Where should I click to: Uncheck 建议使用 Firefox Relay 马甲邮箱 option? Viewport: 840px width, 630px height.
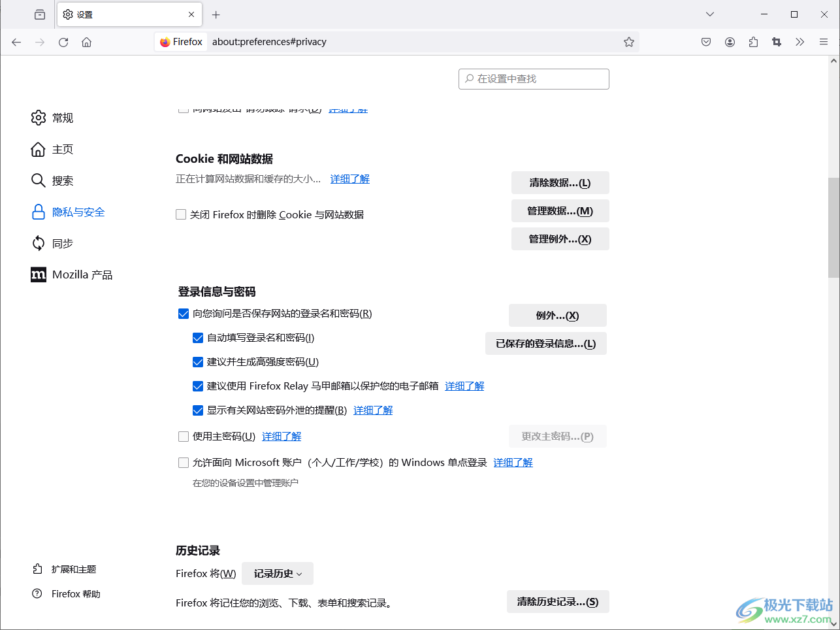(x=198, y=386)
